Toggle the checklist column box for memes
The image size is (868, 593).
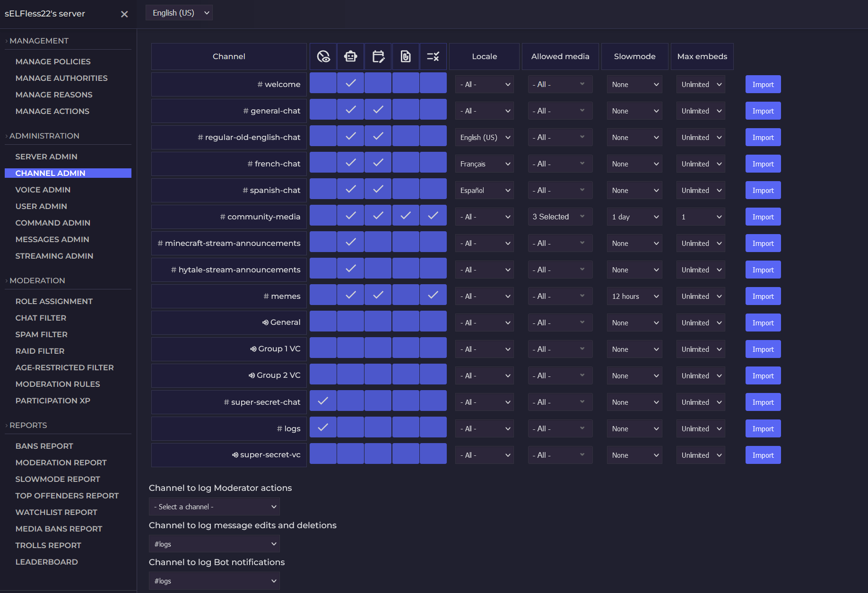(x=433, y=295)
